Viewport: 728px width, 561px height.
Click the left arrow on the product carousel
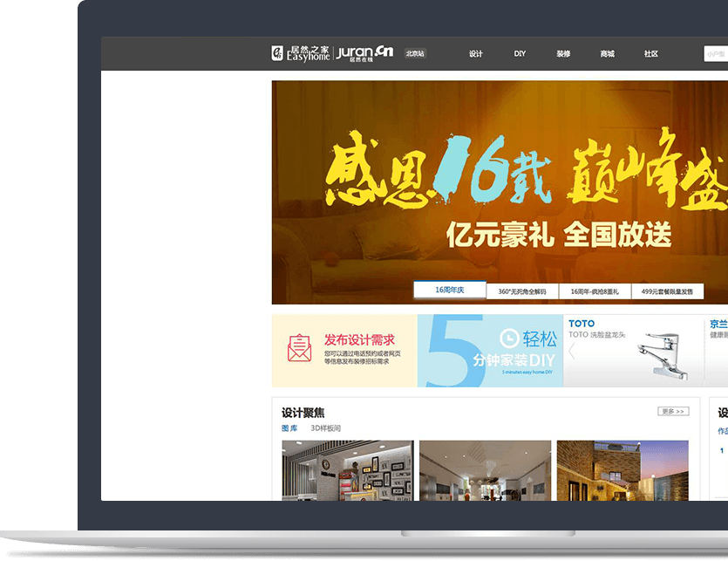point(572,352)
